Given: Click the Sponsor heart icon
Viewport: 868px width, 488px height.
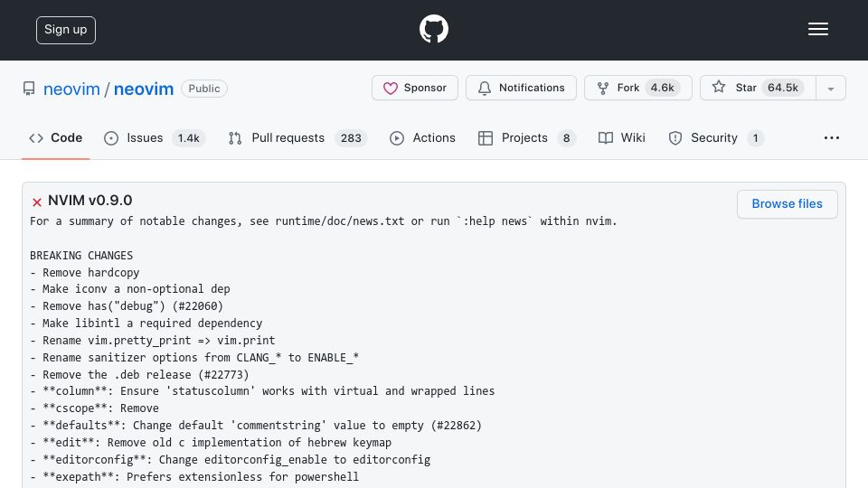Looking at the screenshot, I should [x=391, y=89].
